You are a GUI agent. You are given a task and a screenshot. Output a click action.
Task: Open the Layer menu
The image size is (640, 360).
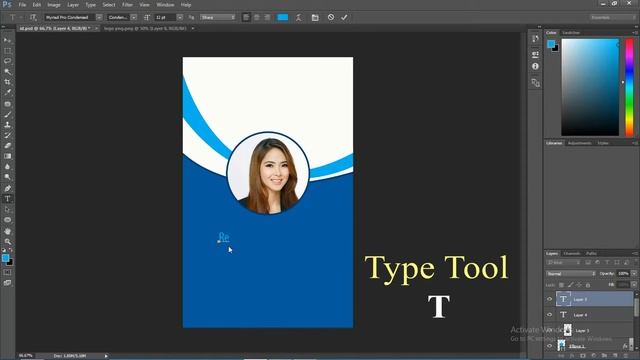click(x=73, y=5)
